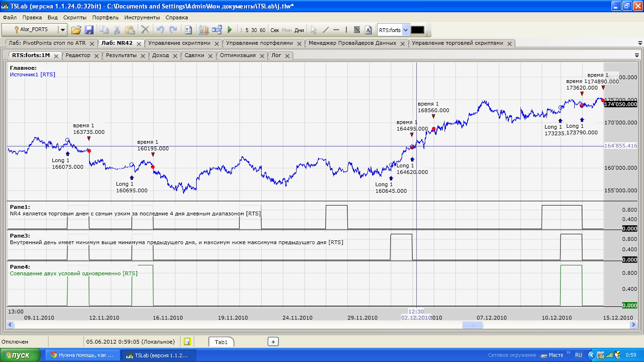Toggle the 'Дни' daily interval button
644x362 pixels.
tap(299, 30)
